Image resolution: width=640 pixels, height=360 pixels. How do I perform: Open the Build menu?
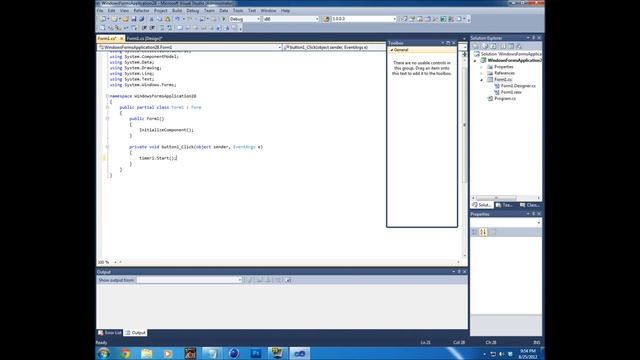pyautogui.click(x=177, y=11)
